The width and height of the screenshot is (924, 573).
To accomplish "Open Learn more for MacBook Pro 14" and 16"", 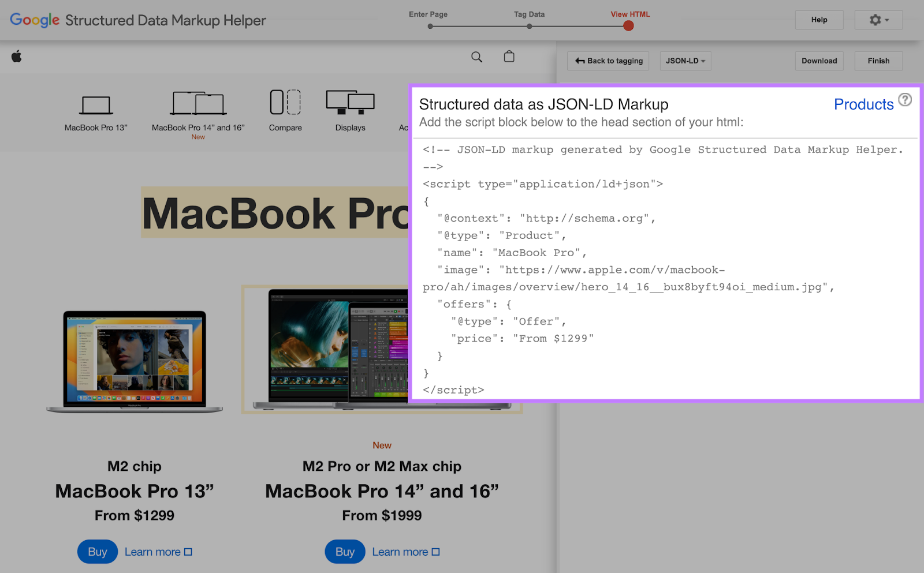I will (406, 552).
